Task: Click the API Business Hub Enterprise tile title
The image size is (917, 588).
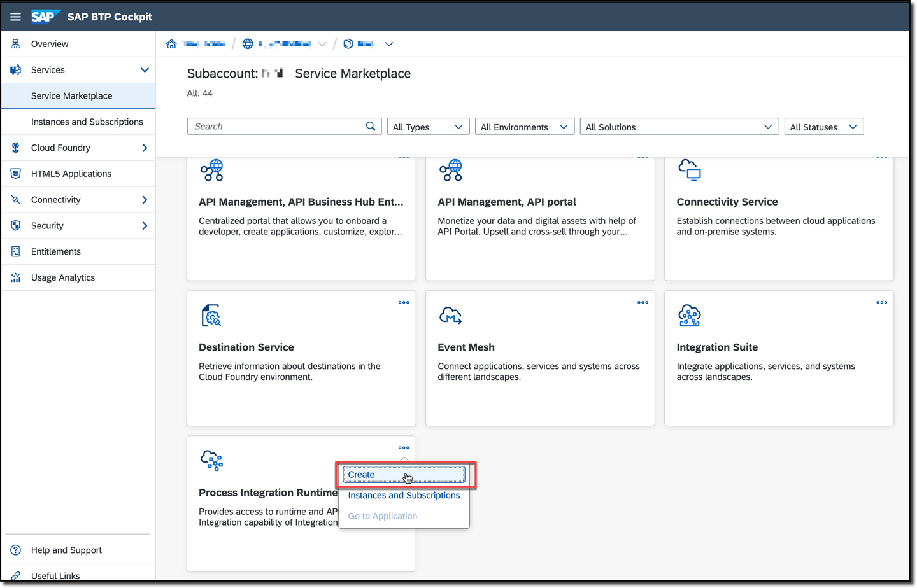Action: pyautogui.click(x=301, y=202)
